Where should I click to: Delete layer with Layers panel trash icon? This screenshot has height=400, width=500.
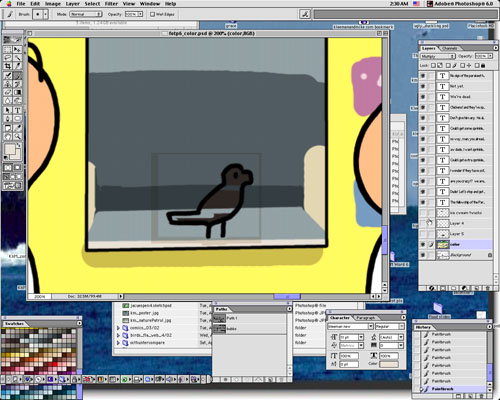coord(487,288)
